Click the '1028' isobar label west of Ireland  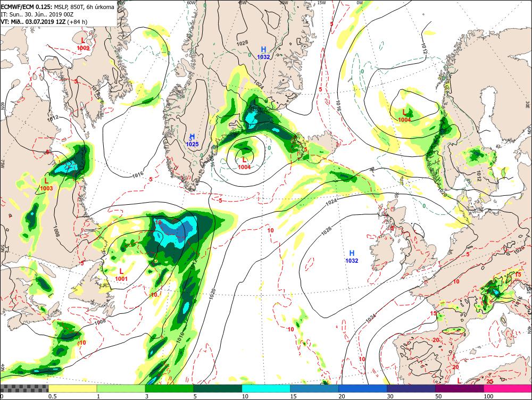point(326,231)
